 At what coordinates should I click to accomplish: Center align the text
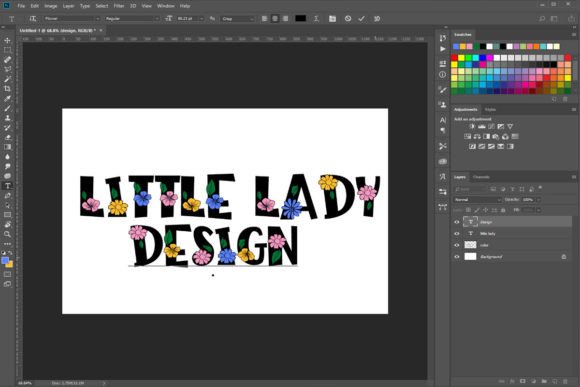275,18
